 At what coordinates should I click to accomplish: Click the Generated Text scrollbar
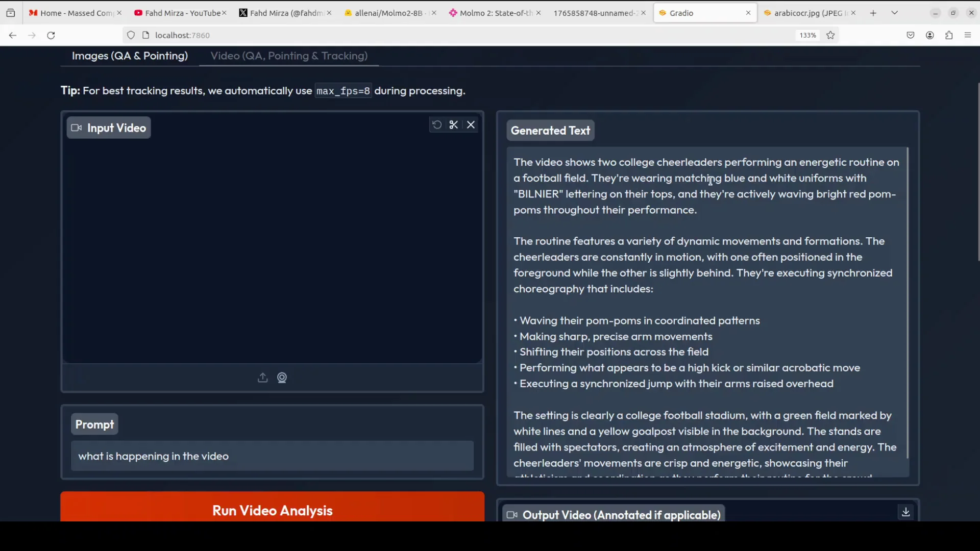click(x=907, y=303)
